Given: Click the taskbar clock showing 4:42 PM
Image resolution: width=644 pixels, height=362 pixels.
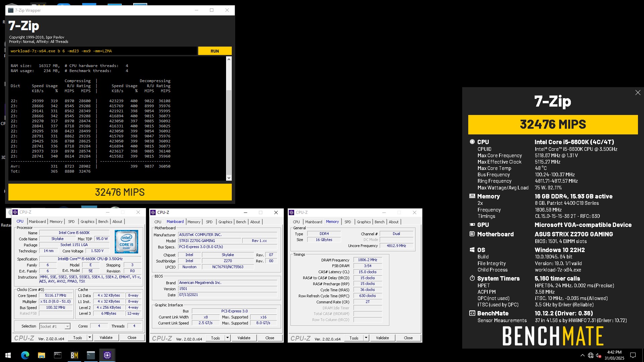Looking at the screenshot, I should tap(614, 355).
